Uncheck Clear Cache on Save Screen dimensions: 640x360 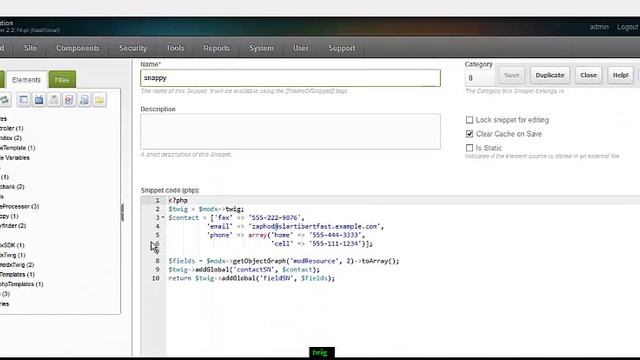[469, 133]
